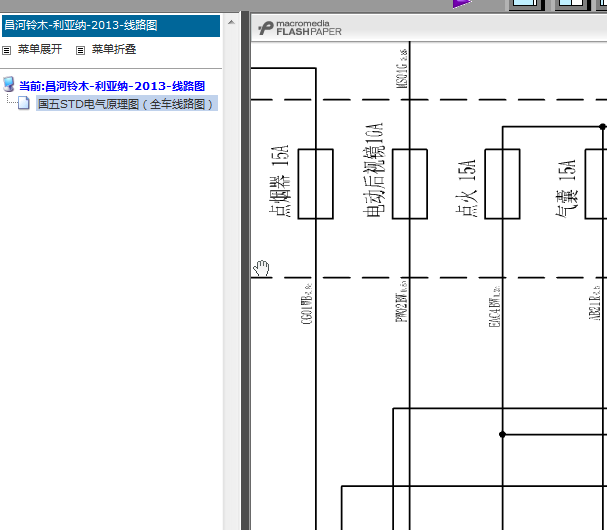Click the fuse box symbol next to 电动后视镜10A
607x530 pixels.
pyautogui.click(x=410, y=184)
